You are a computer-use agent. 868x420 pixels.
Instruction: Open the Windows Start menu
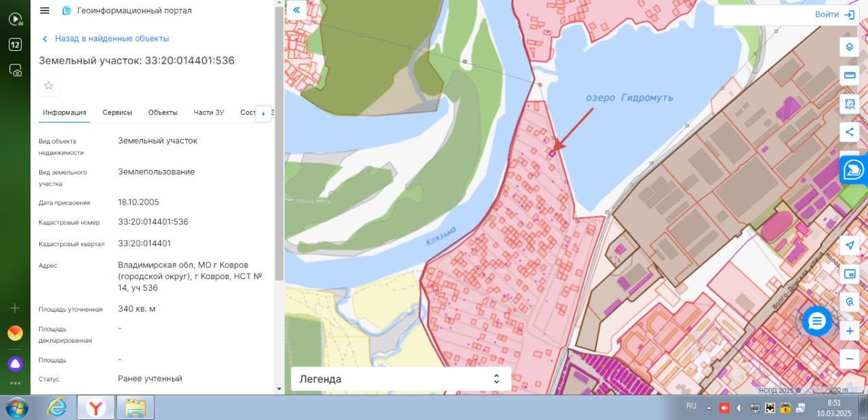tap(16, 407)
